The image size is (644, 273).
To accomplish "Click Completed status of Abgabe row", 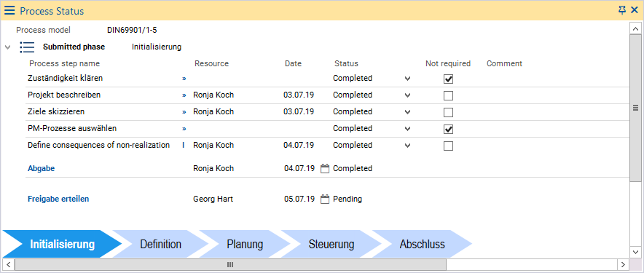I will pos(353,168).
